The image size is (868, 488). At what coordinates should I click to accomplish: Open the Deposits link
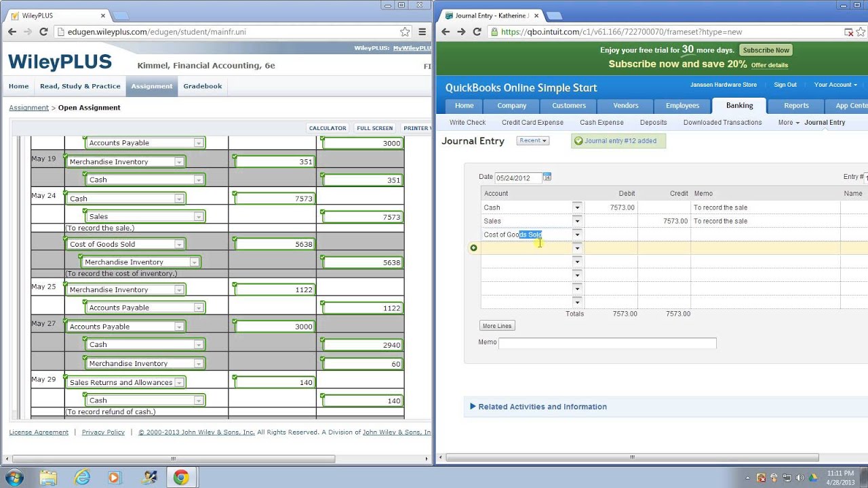[654, 123]
